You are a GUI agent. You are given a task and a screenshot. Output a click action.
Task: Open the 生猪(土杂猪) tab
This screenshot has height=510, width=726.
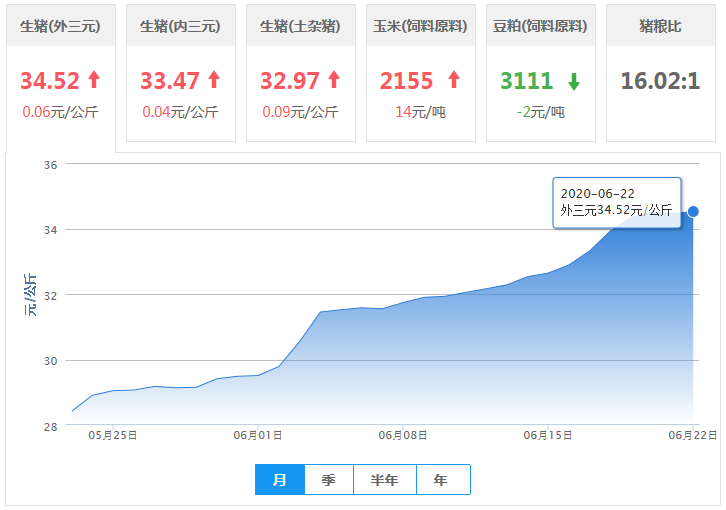300,26
